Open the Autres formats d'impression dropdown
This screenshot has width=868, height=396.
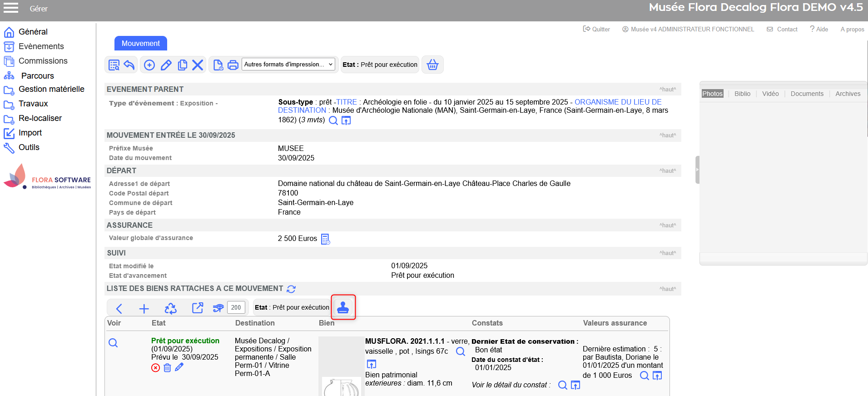288,65
